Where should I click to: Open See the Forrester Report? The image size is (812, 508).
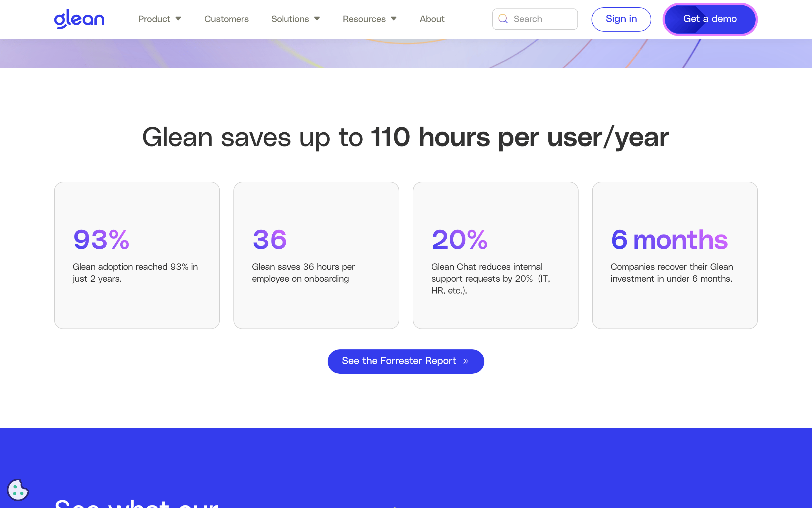[406, 362]
